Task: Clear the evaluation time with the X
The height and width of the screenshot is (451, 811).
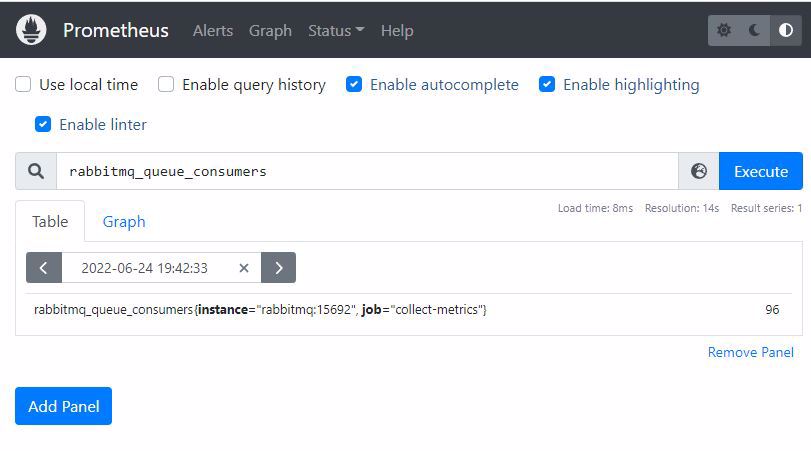Action: pos(244,268)
